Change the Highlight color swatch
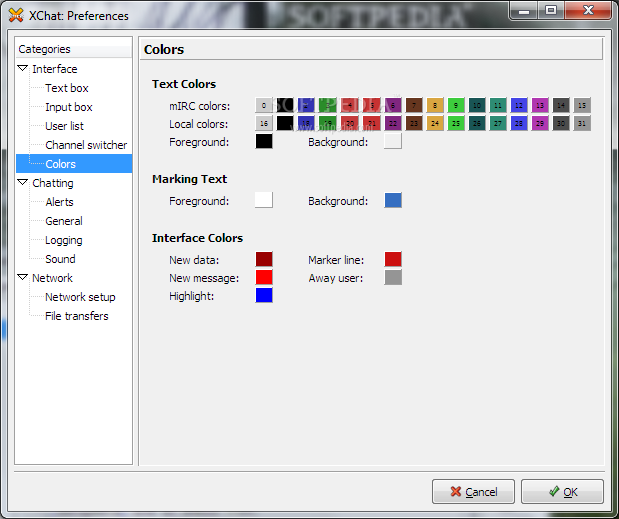 (x=264, y=295)
